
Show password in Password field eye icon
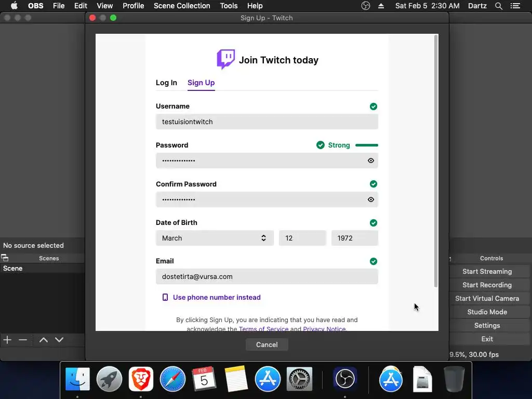click(x=371, y=161)
